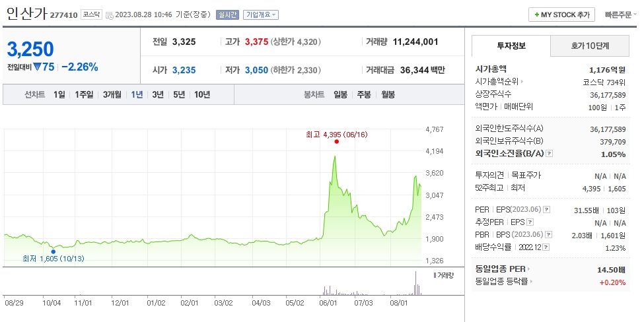Click the 동일업종 PER link
This screenshot has height=322, width=644.
coord(500,269)
